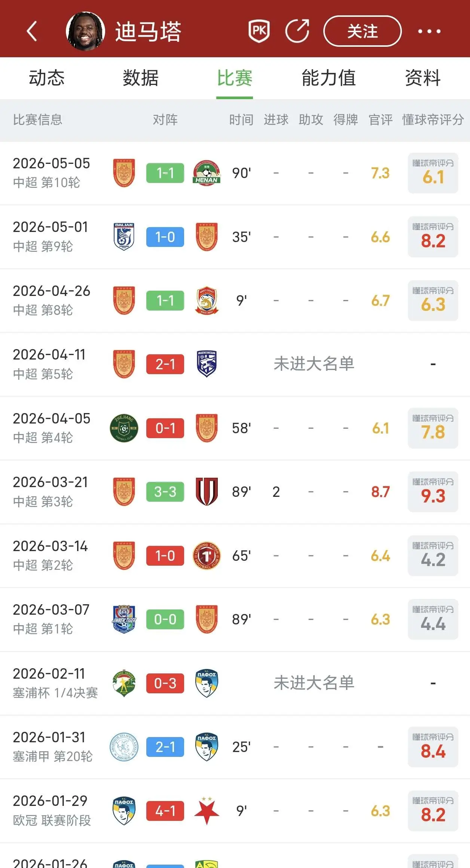Open the 资料 tab
Image resolution: width=470 pixels, height=868 pixels.
click(423, 78)
